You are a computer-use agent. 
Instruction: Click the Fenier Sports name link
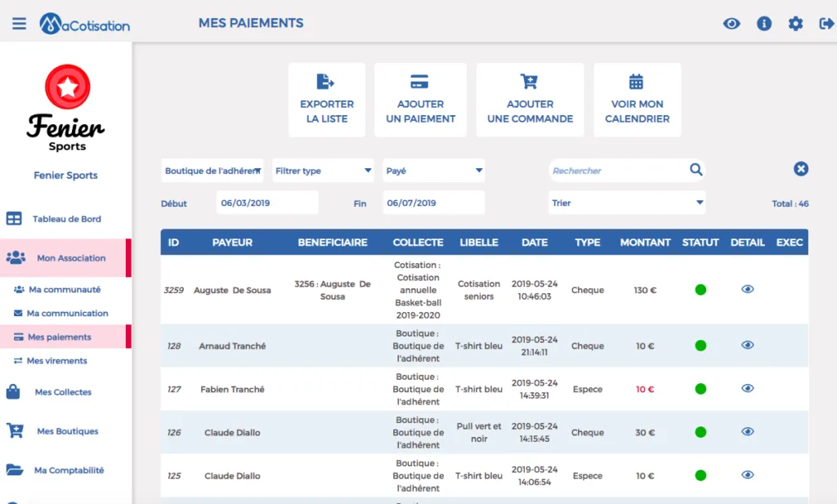coord(65,176)
